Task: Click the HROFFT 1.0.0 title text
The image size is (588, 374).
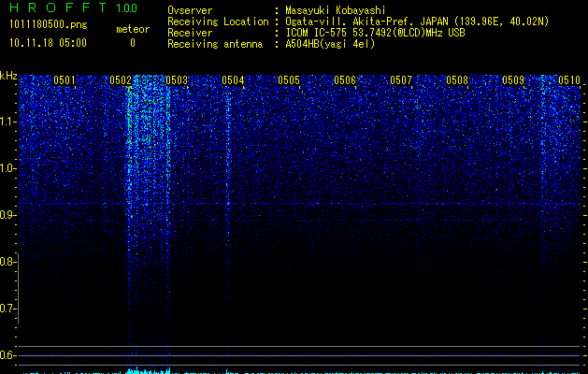Action: point(73,7)
